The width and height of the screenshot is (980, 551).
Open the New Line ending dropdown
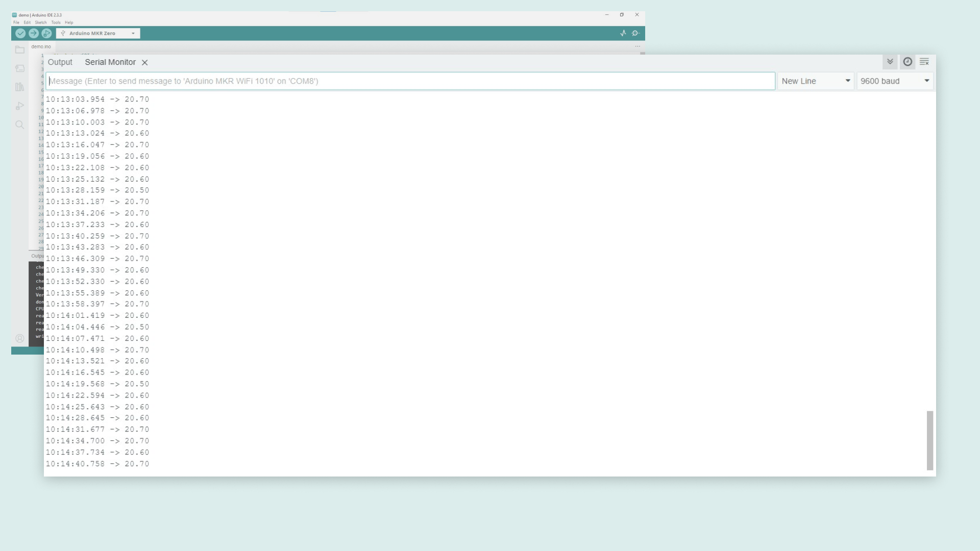pyautogui.click(x=815, y=81)
